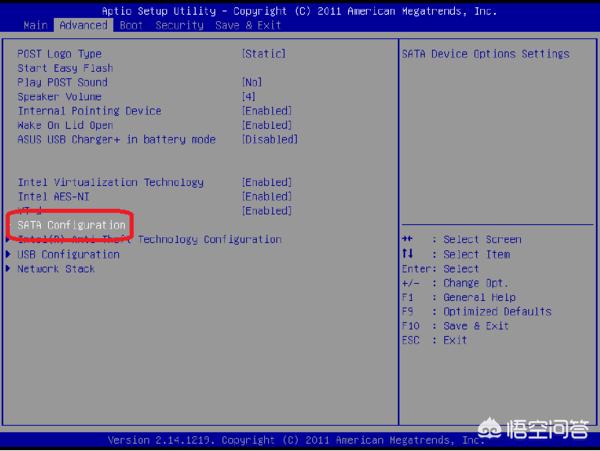
Task: Go to Save & Exit tab
Action: (x=248, y=25)
